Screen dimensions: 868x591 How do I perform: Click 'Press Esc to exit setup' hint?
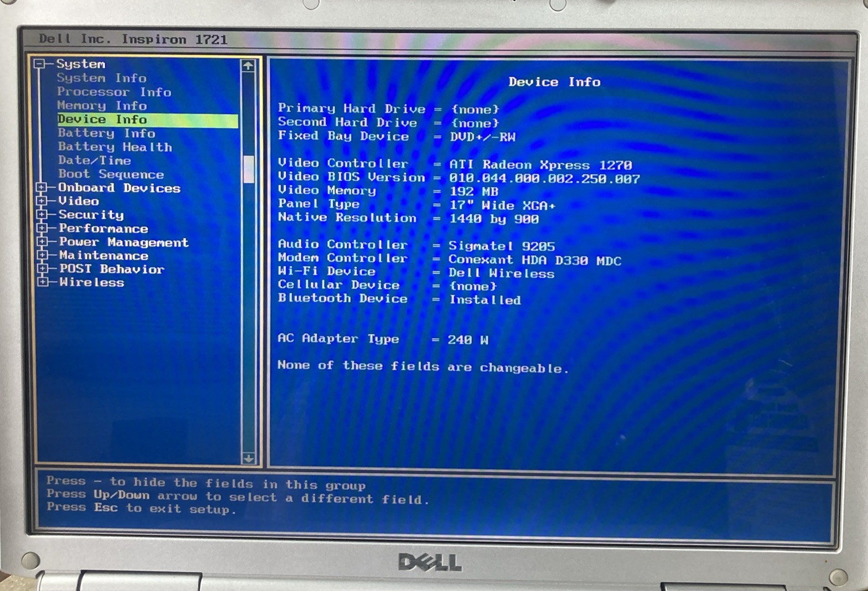(142, 508)
